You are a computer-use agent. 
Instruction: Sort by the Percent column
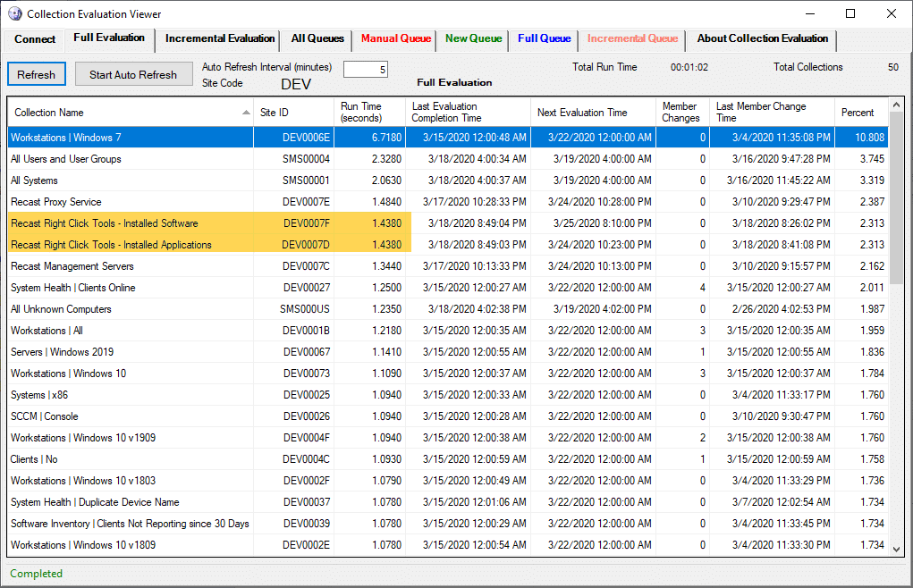pyautogui.click(x=858, y=112)
